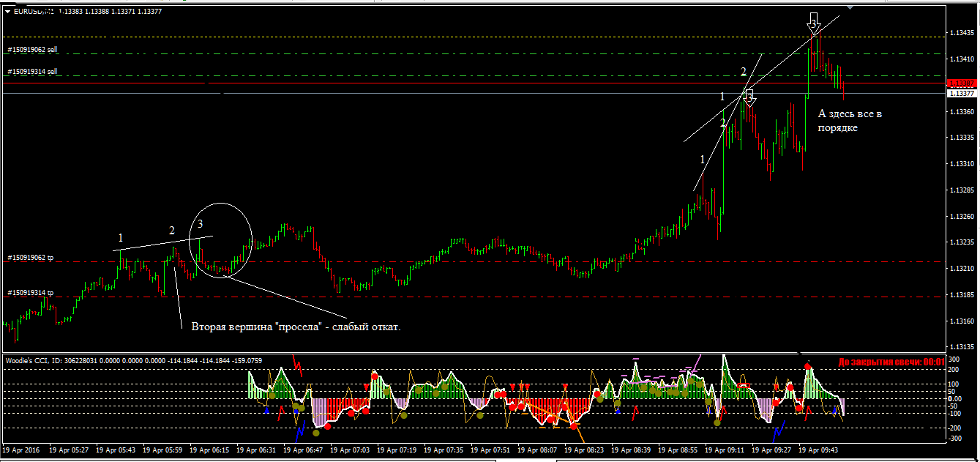Click the 1.13260 price scale value
980x462 pixels.
click(x=961, y=216)
